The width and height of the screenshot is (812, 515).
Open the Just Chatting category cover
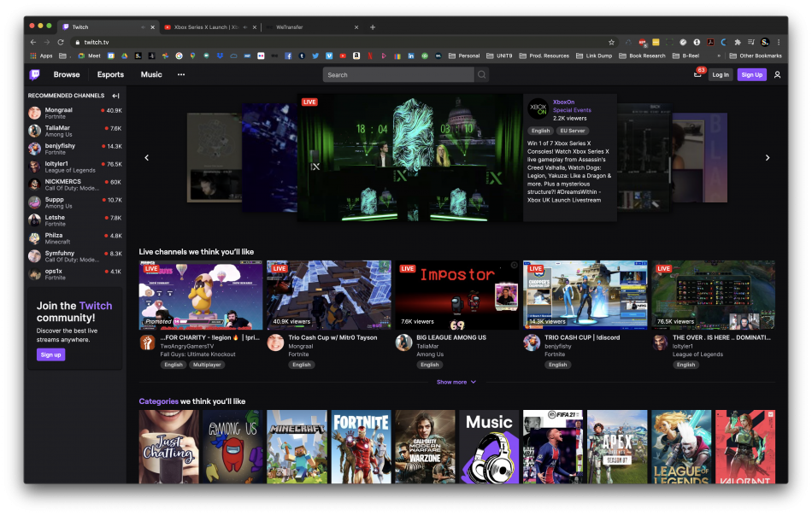coord(169,447)
